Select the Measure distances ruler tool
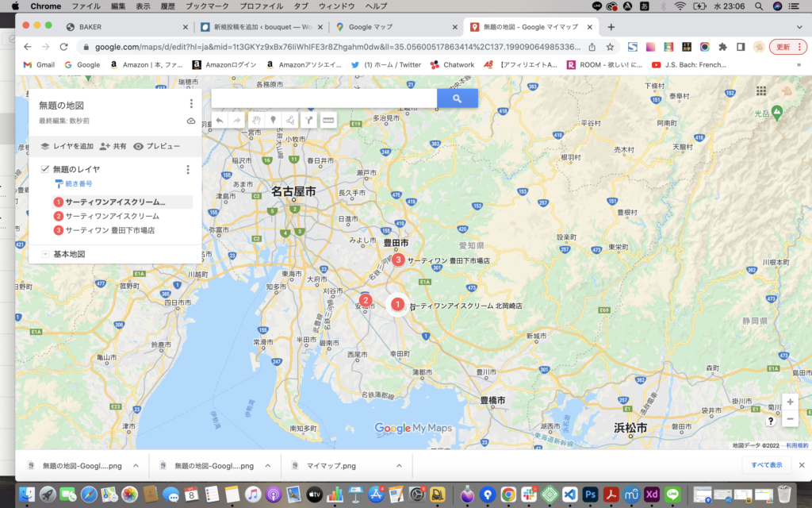 (x=328, y=120)
